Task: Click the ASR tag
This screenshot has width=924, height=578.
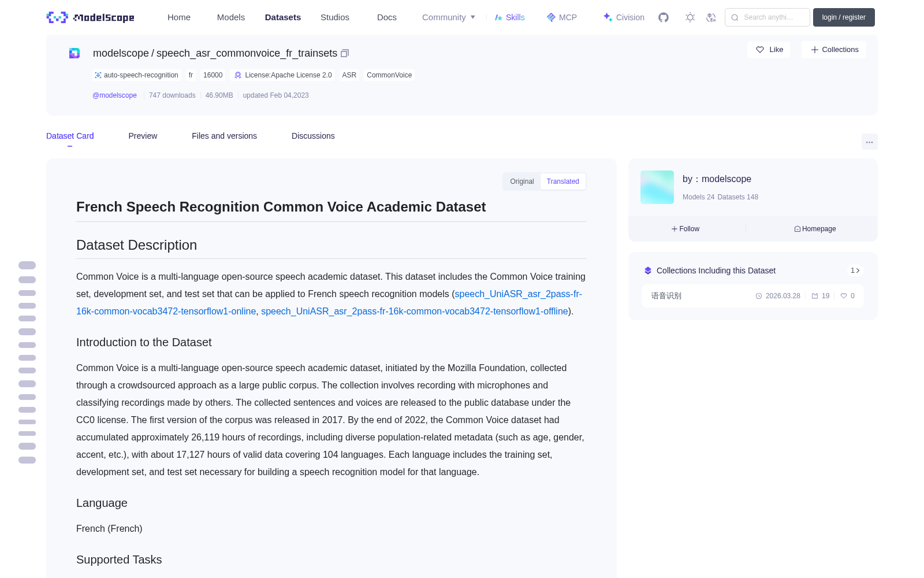Action: (x=349, y=75)
